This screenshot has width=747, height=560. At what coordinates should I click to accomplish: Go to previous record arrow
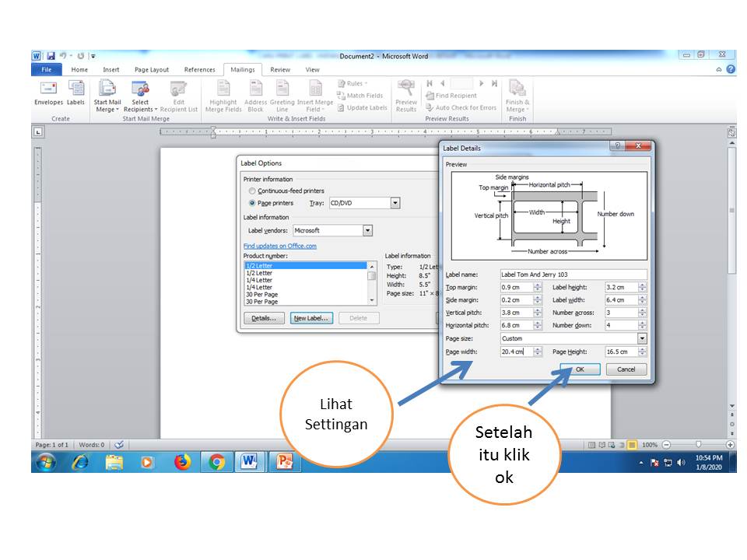point(443,83)
